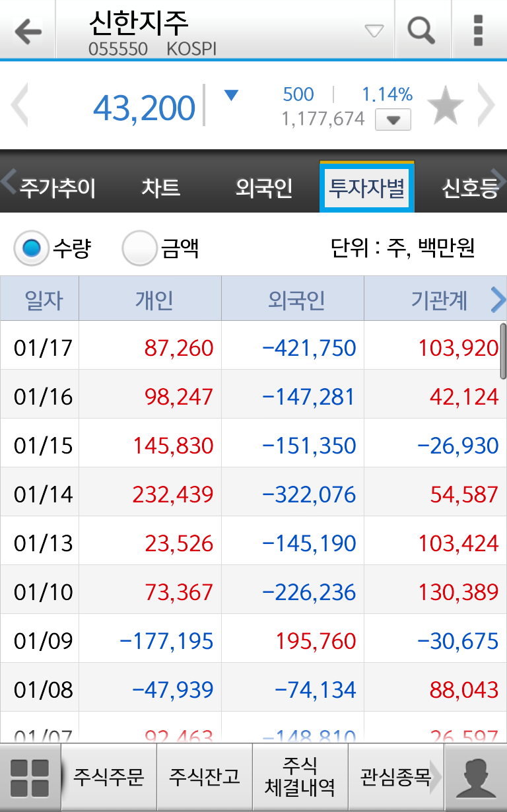This screenshot has height=812, width=507.
Task: Click the table vertical scrollbar handle
Action: click(503, 351)
